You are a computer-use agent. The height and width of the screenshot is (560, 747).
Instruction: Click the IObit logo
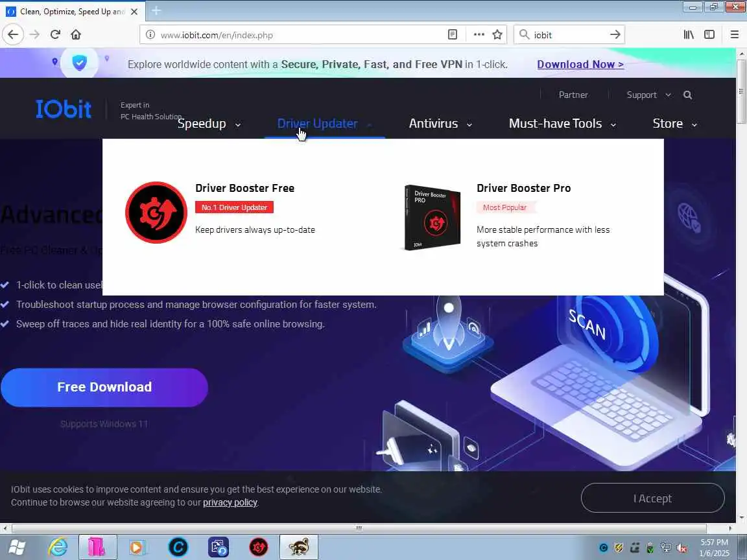pyautogui.click(x=64, y=109)
